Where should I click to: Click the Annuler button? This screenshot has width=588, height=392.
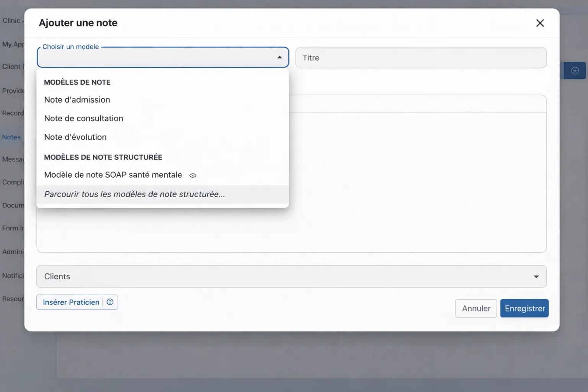coord(476,308)
